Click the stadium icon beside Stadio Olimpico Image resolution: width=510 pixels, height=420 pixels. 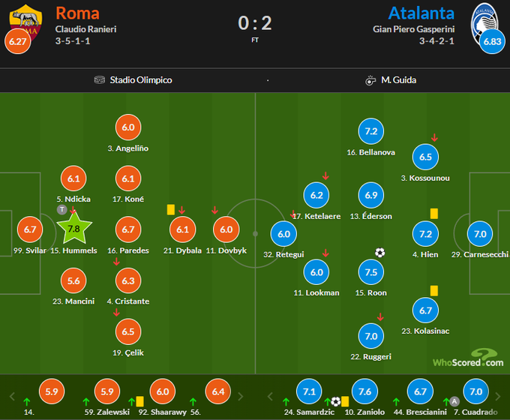point(100,79)
